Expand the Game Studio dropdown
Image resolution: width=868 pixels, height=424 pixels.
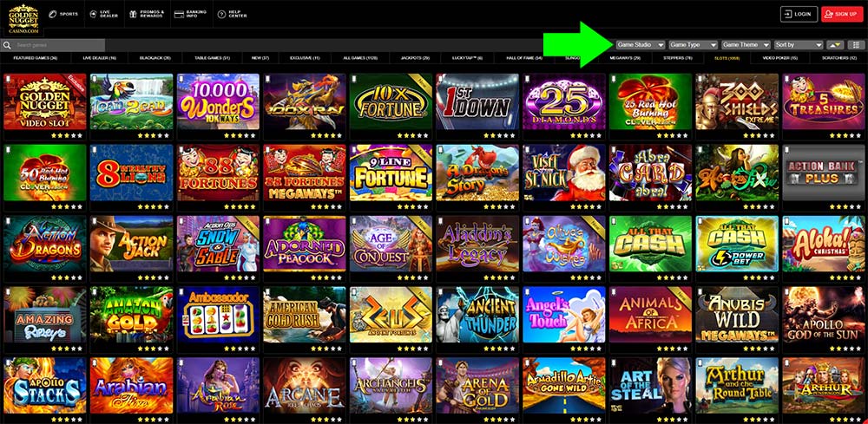coord(641,45)
